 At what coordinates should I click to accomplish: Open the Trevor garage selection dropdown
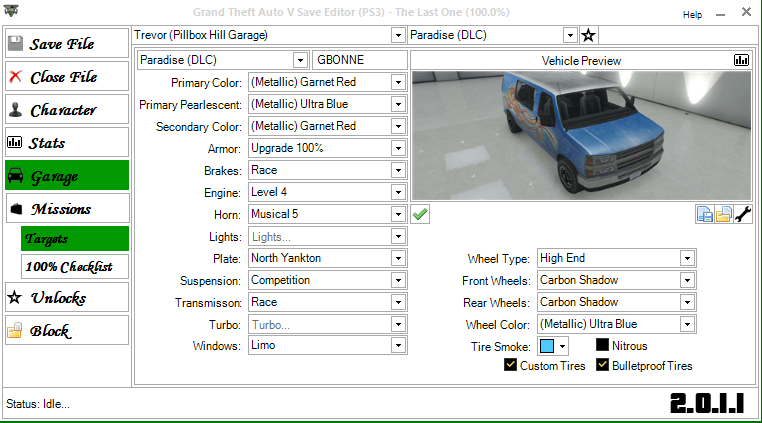coord(398,35)
